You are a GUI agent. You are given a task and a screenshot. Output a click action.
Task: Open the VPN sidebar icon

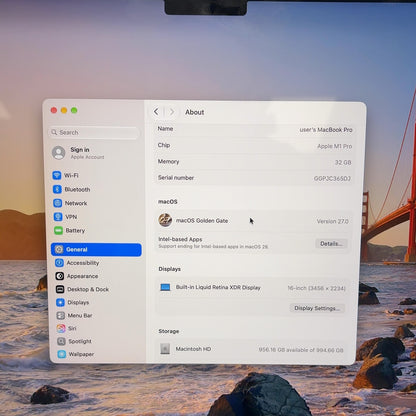pos(58,217)
